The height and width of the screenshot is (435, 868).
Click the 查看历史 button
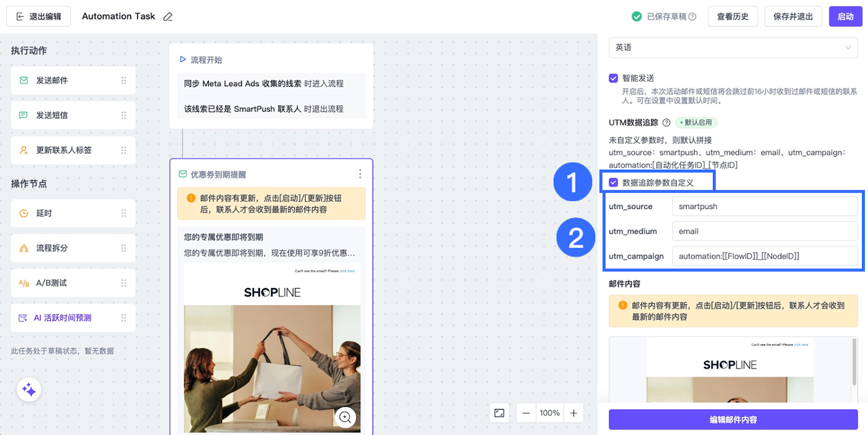(x=732, y=17)
